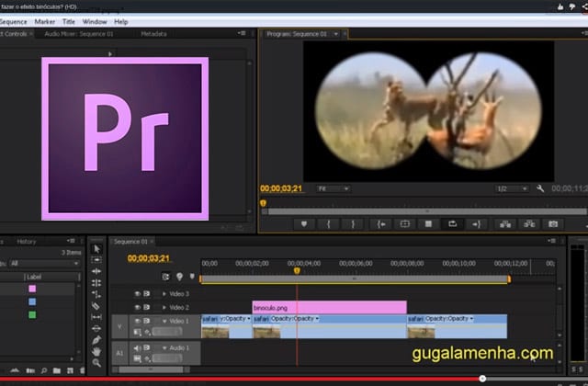Open the Title menu

point(69,22)
